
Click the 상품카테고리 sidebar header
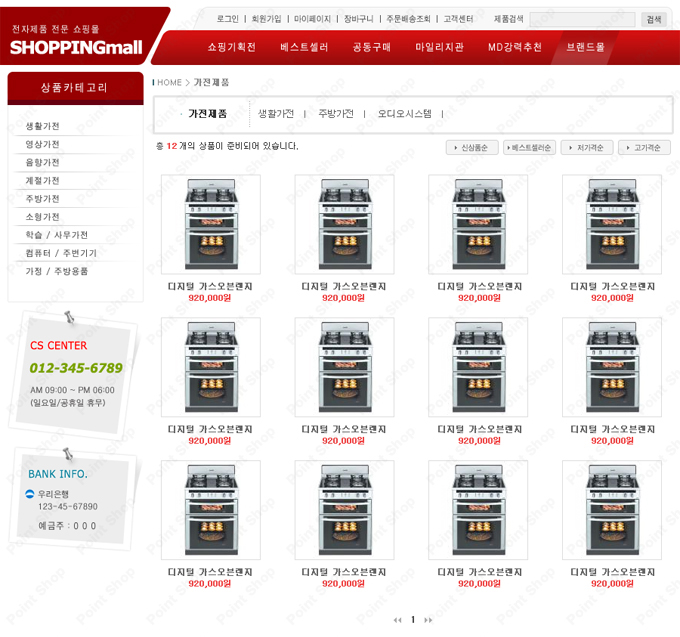[x=75, y=88]
